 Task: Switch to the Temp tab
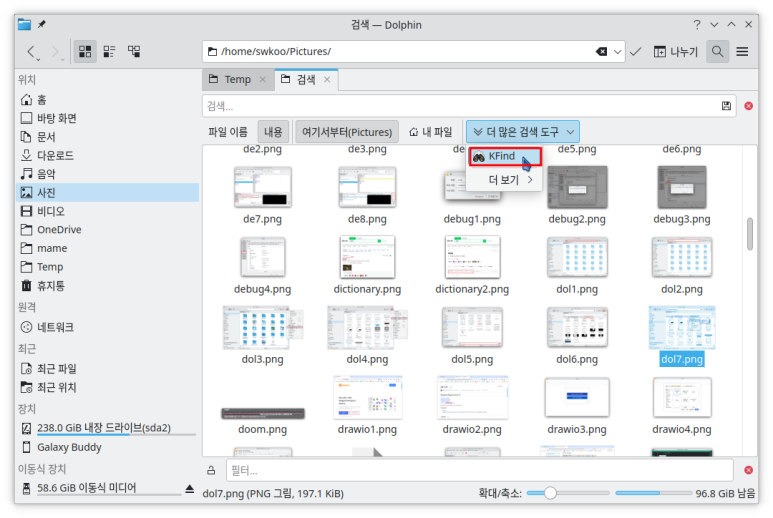pos(238,79)
